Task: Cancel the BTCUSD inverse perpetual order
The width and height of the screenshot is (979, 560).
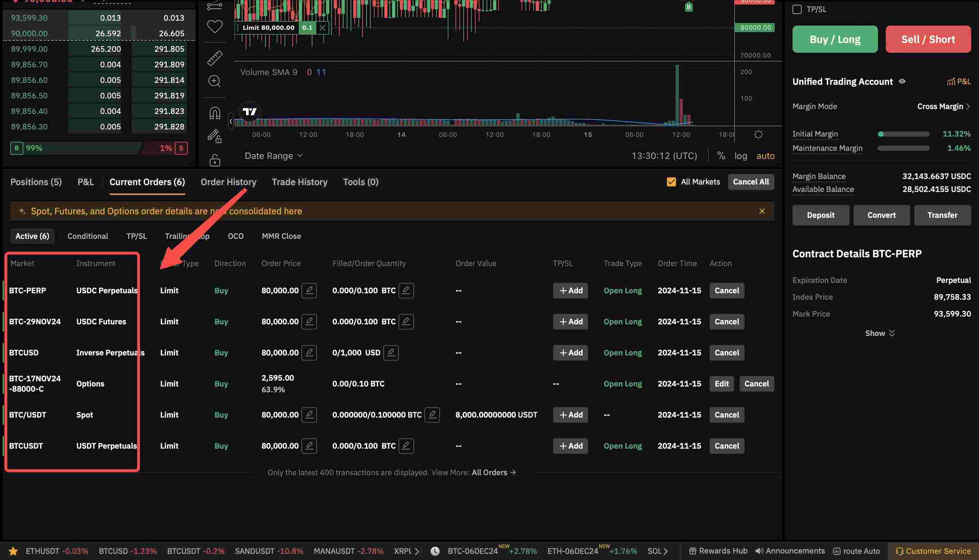Action: pos(727,352)
